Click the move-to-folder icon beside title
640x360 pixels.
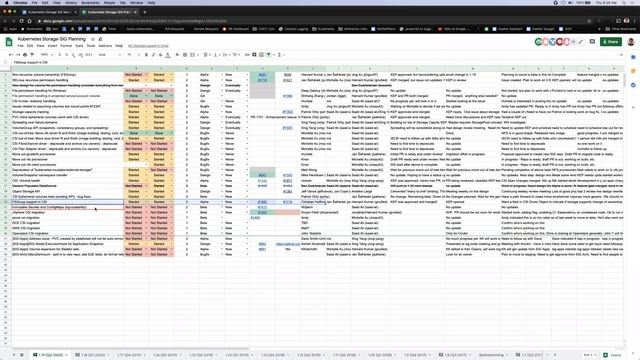point(100,39)
